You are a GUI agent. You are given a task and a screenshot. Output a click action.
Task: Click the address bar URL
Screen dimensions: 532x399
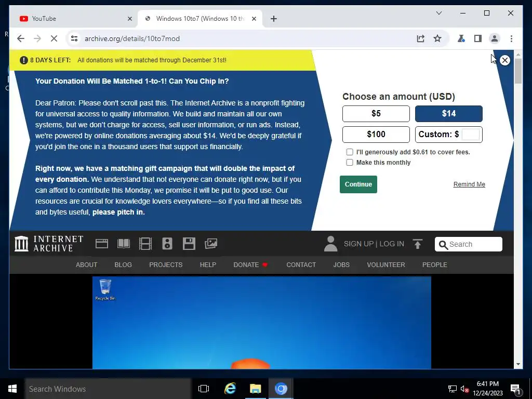click(x=132, y=38)
